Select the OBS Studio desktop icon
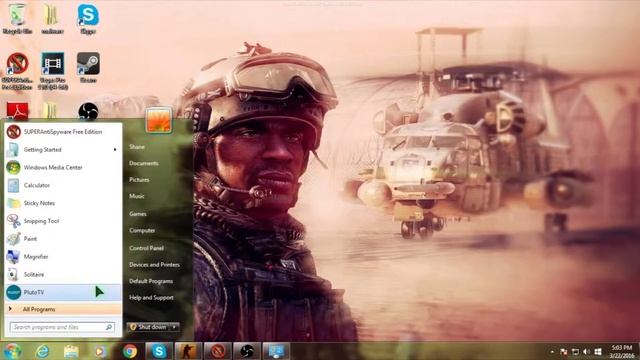 pos(88,111)
